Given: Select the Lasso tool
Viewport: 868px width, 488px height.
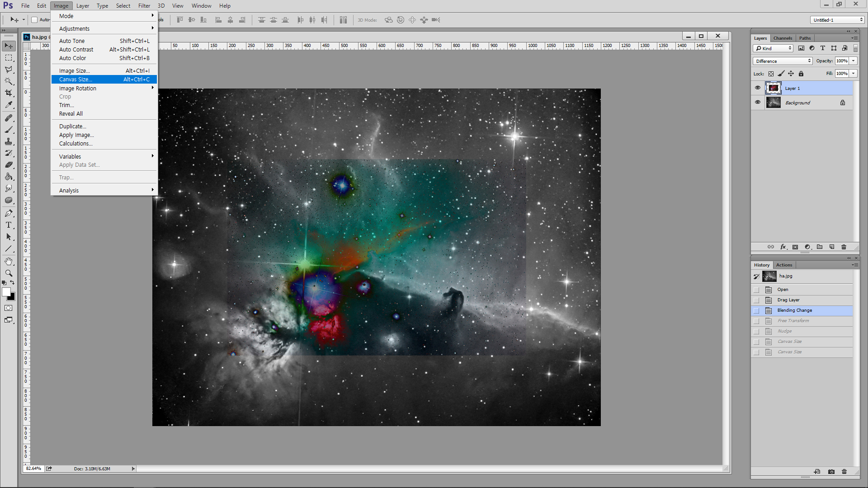Looking at the screenshot, I should click(9, 70).
